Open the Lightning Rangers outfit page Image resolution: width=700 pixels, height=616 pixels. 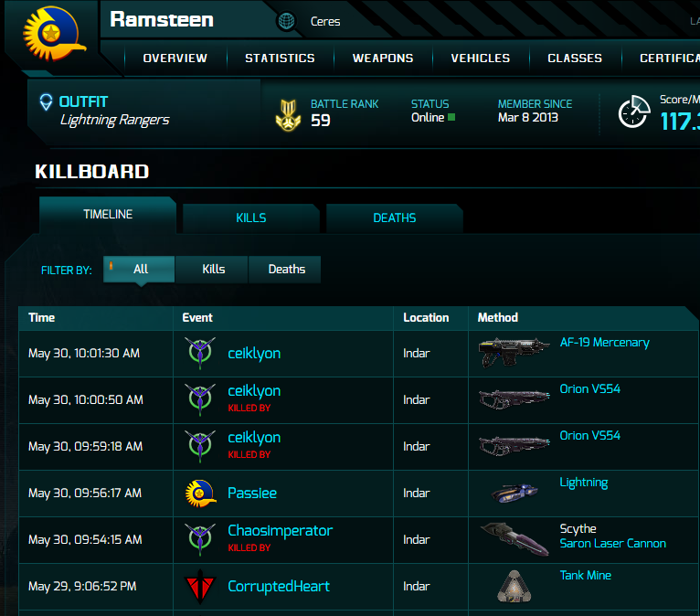point(114,120)
